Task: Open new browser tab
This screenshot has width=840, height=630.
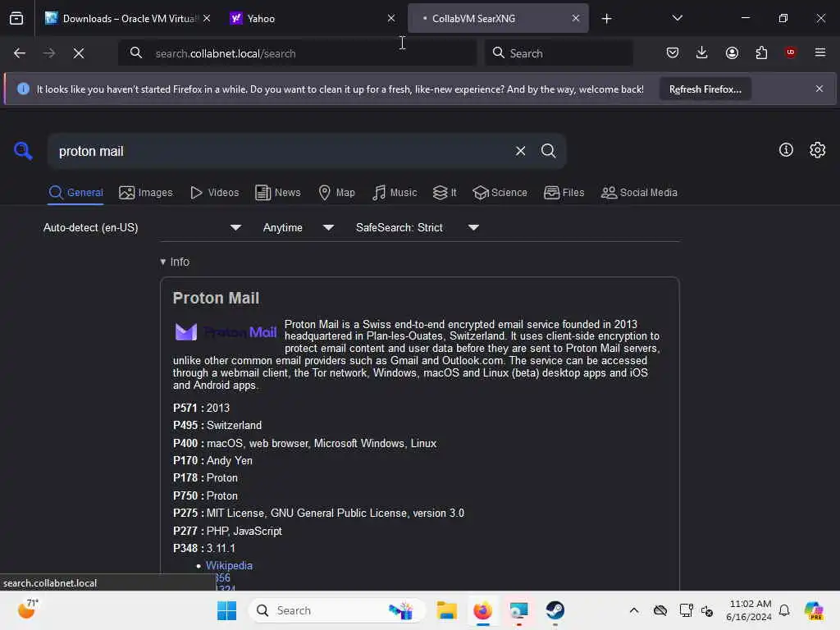Action: pyautogui.click(x=606, y=19)
